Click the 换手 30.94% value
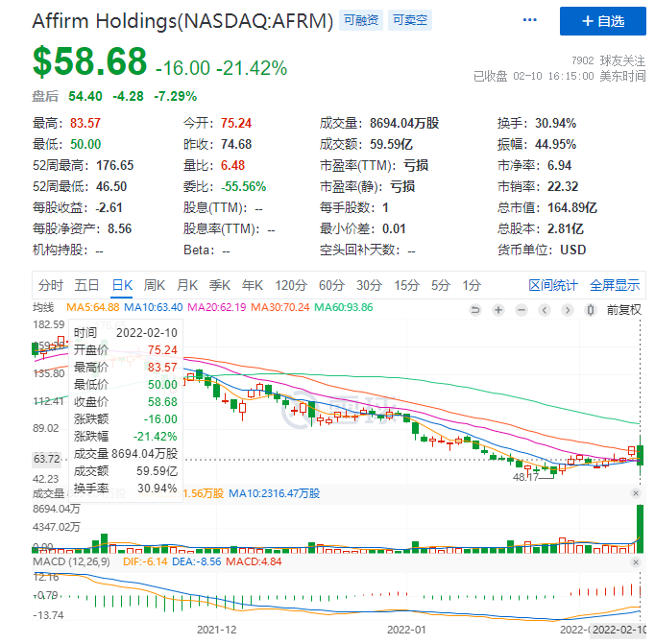 click(555, 123)
